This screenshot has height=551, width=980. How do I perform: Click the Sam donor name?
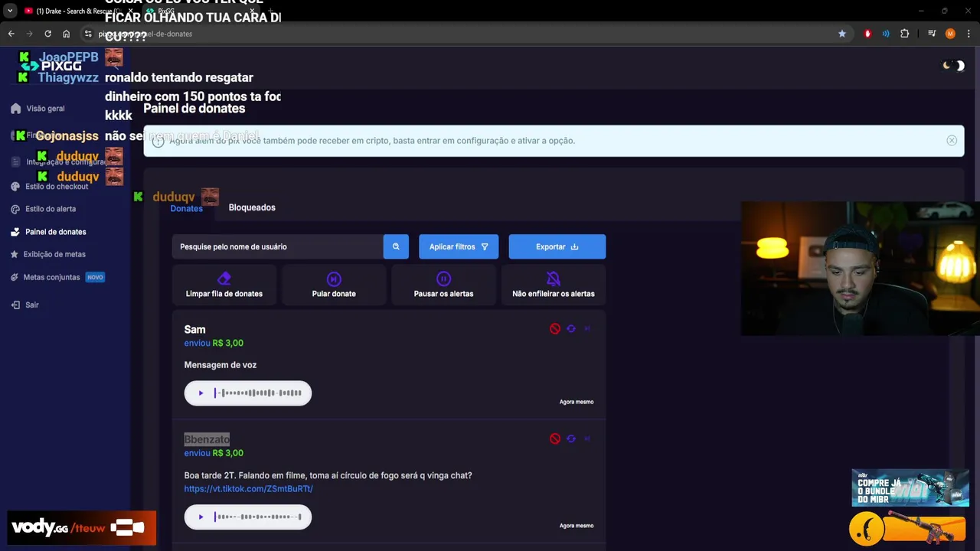click(x=194, y=330)
